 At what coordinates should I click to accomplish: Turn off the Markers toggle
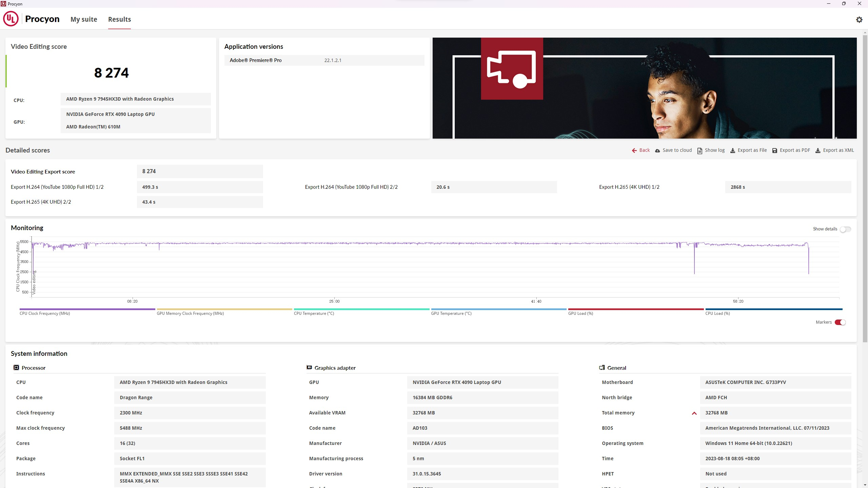840,322
